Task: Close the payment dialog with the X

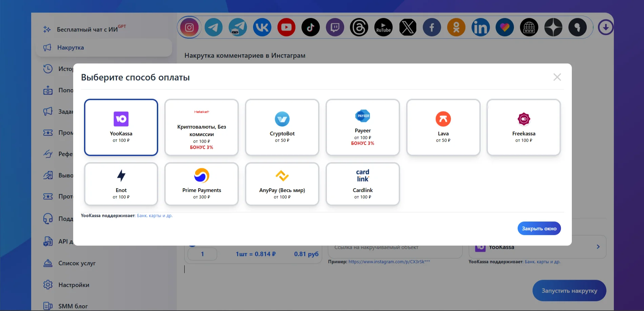Action: (x=557, y=77)
